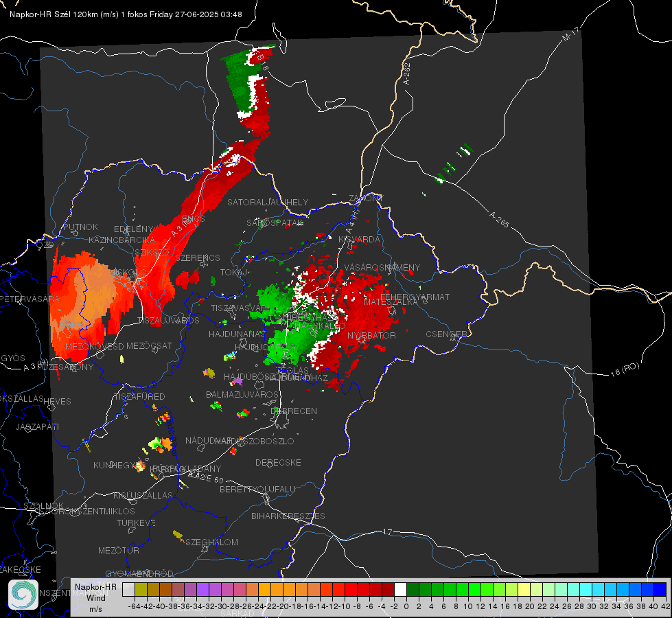This screenshot has width=672, height=618.
Task: Click the CSENGER city label
Action: pyautogui.click(x=446, y=334)
